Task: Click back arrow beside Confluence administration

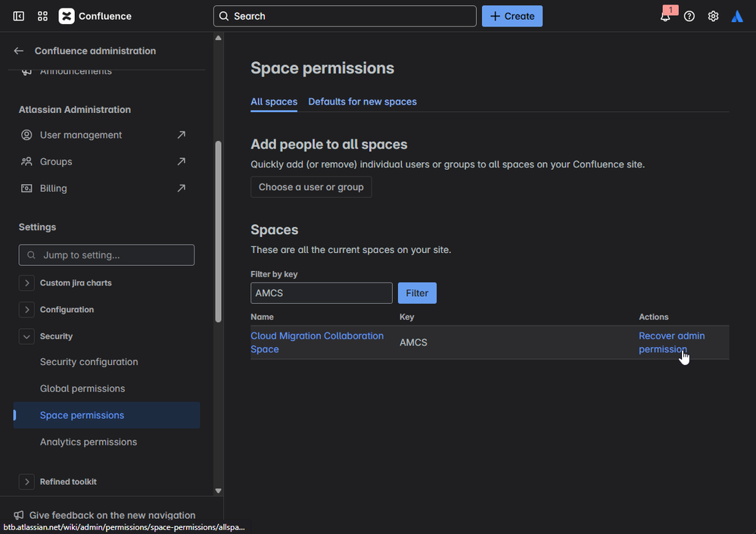Action: pyautogui.click(x=19, y=51)
